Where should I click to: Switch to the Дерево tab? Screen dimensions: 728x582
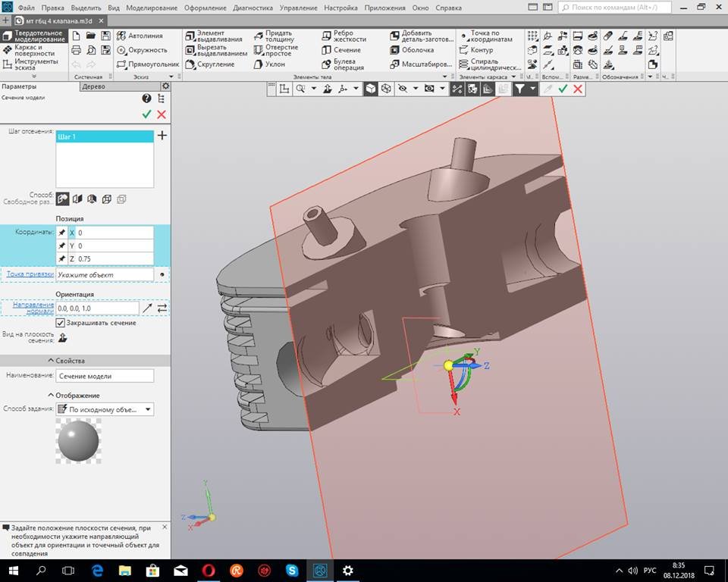(94, 86)
